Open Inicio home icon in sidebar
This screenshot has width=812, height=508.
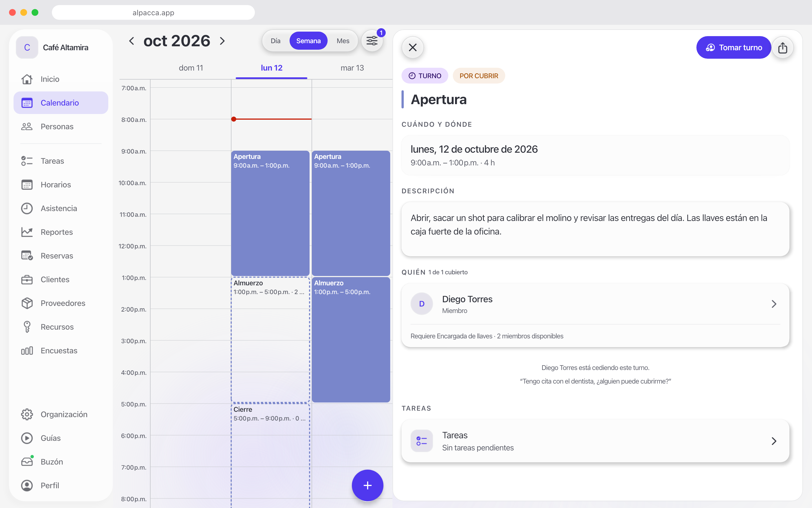tap(27, 79)
